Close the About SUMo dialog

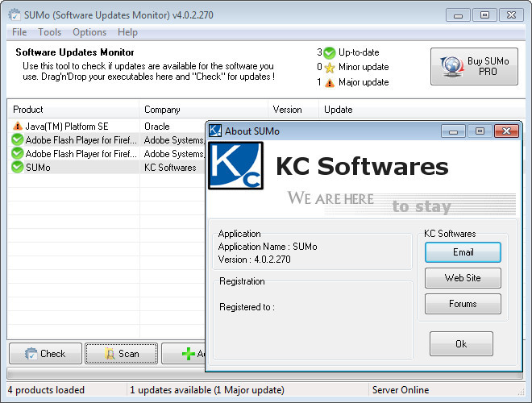(506, 131)
